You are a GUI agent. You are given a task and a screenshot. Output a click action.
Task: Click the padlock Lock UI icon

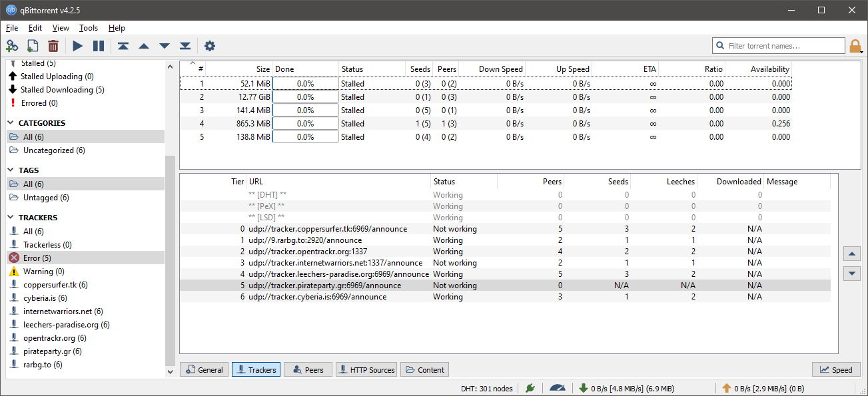click(x=856, y=46)
